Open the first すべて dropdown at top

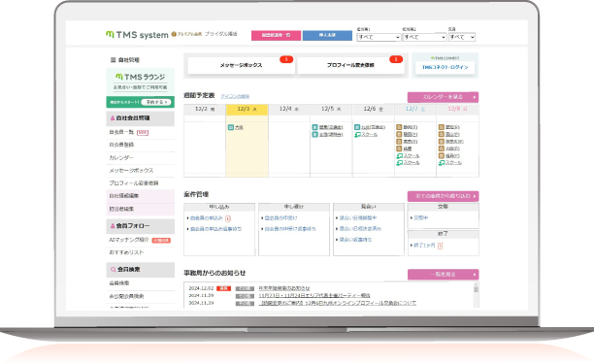379,37
